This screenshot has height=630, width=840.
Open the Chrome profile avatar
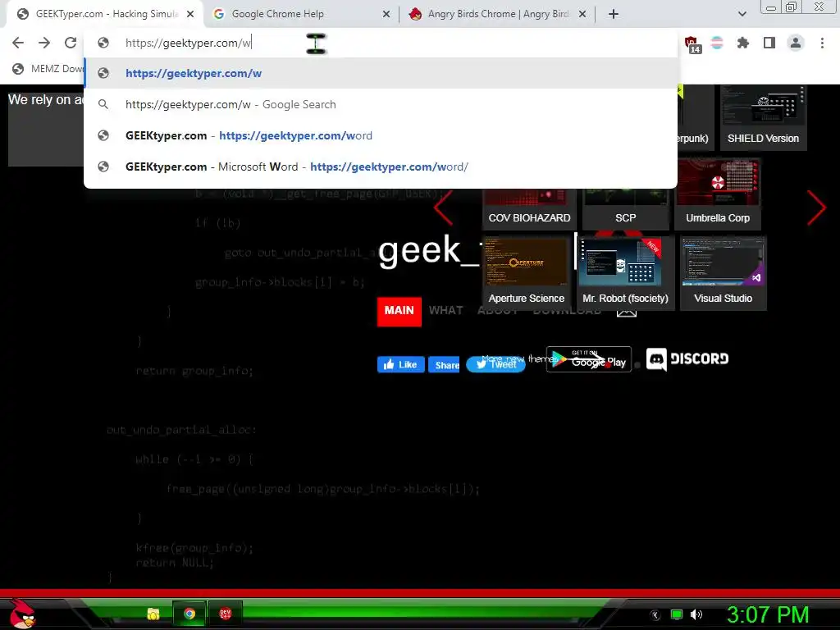coord(796,43)
